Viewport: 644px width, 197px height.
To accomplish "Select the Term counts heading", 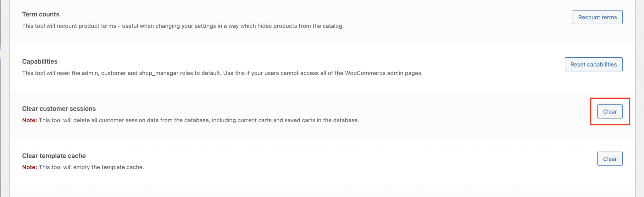I will coord(41,14).
